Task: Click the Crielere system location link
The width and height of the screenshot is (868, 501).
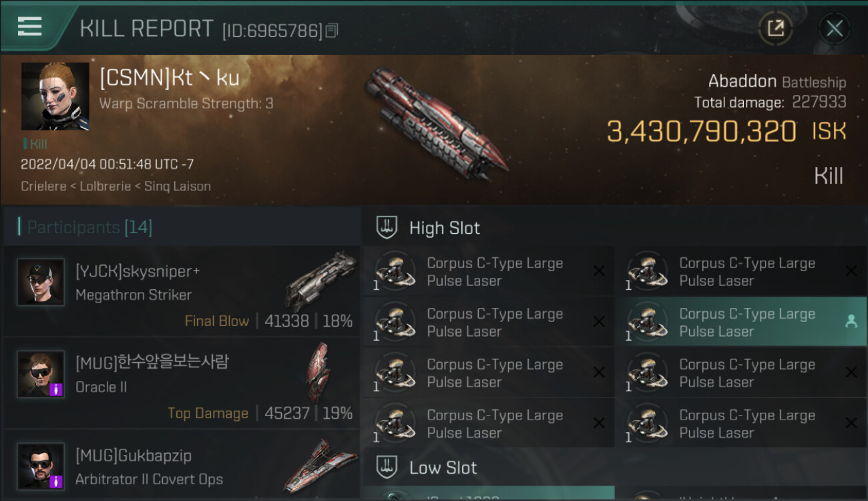Action: click(x=43, y=186)
